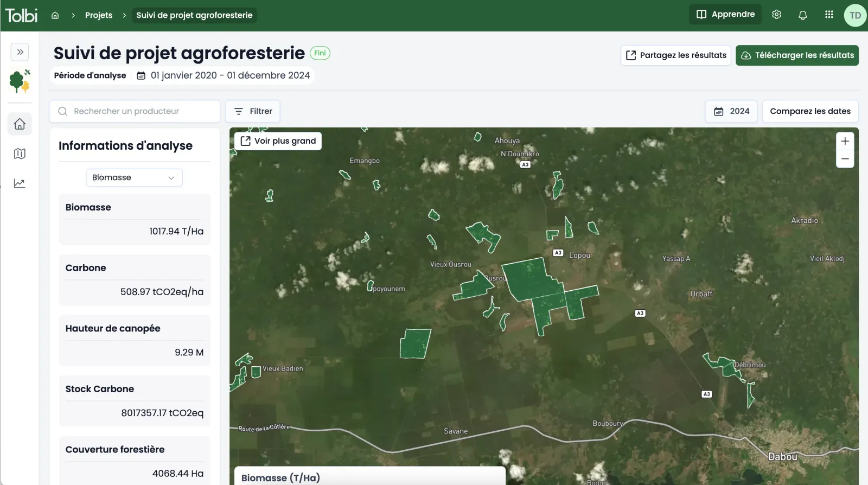Click the home breadcrumb icon
This screenshot has height=485, width=868.
55,15
